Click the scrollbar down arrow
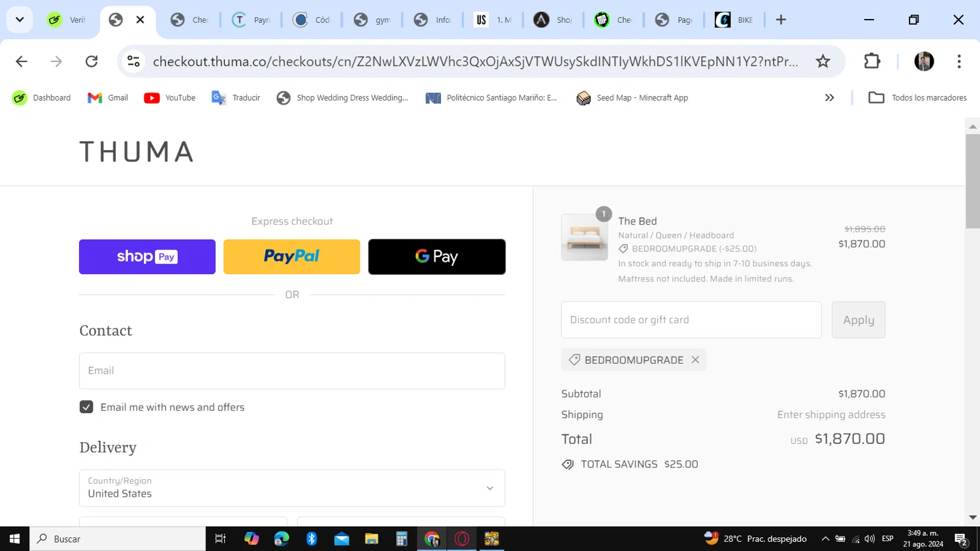 click(972, 518)
